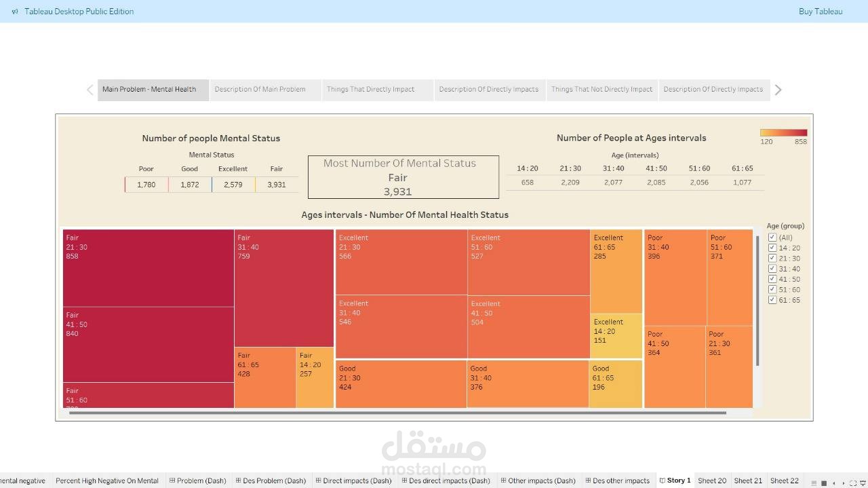Switch to Des other impacts tab
The height and width of the screenshot is (488, 868).
[x=617, y=481]
